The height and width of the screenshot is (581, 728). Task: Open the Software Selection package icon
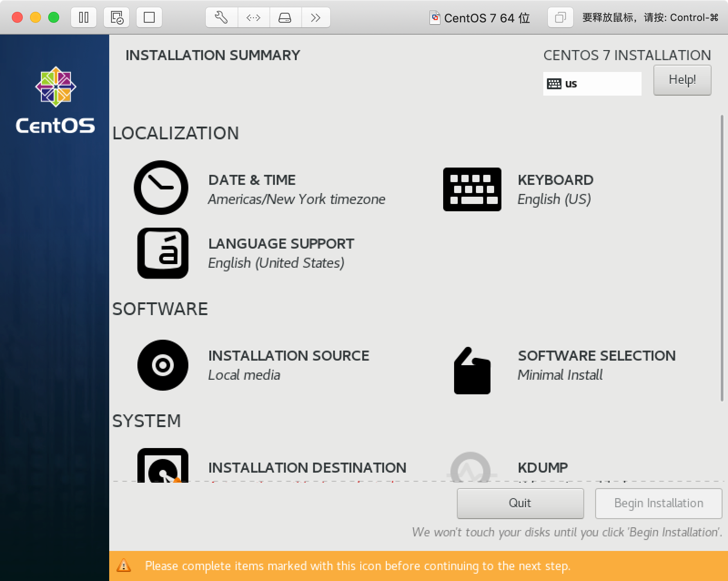472,371
